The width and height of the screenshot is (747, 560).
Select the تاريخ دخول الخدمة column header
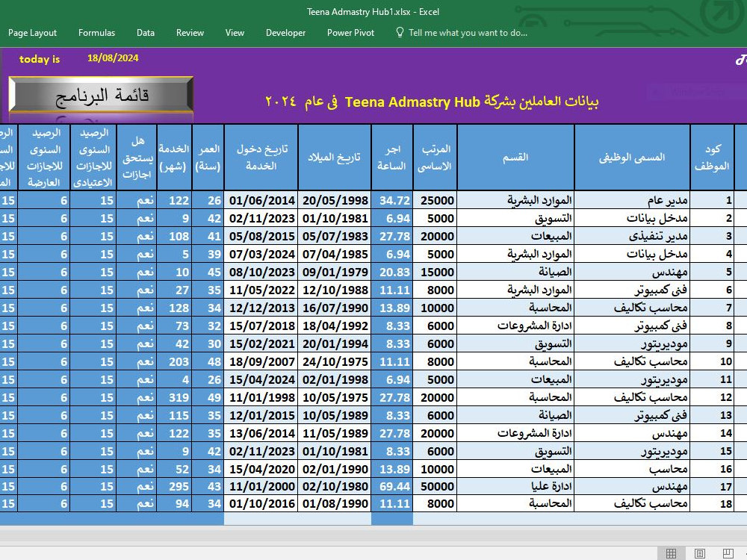click(x=261, y=157)
